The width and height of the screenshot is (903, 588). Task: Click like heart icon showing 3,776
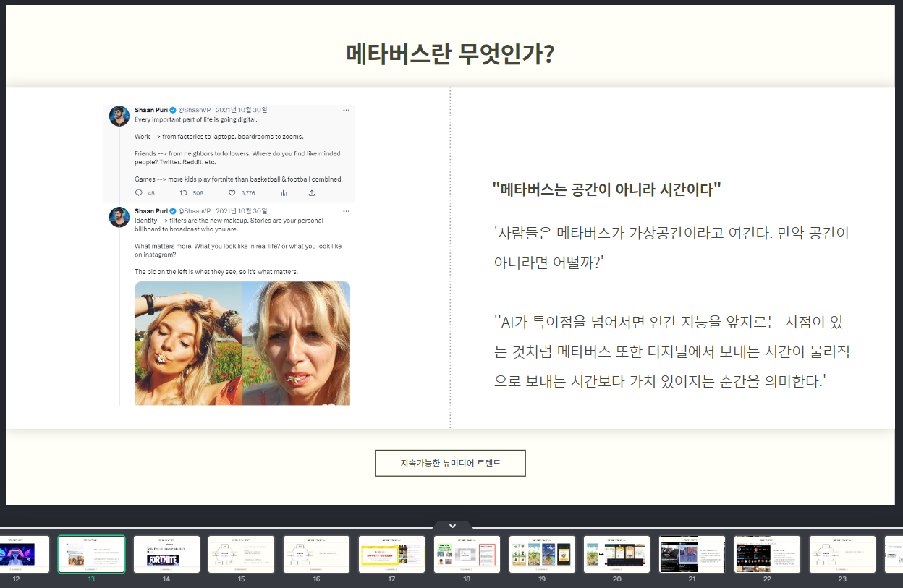pyautogui.click(x=232, y=193)
